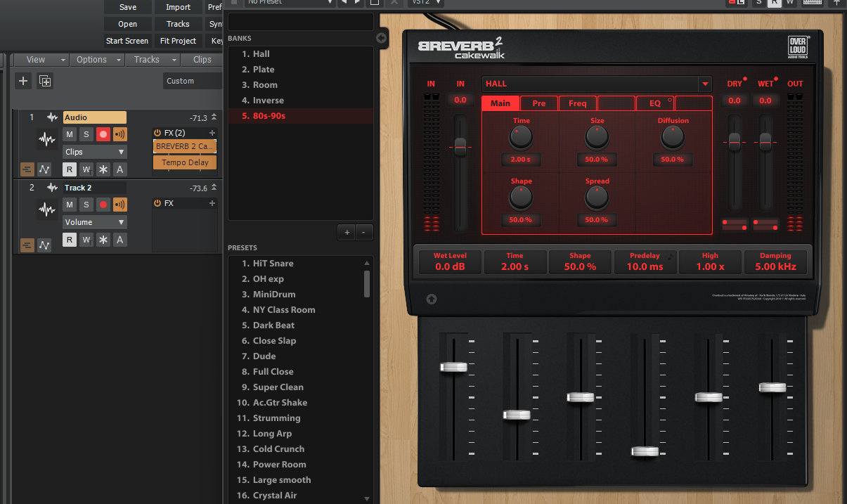Open the Custom track control dropdown
847x504 pixels.
pos(193,81)
